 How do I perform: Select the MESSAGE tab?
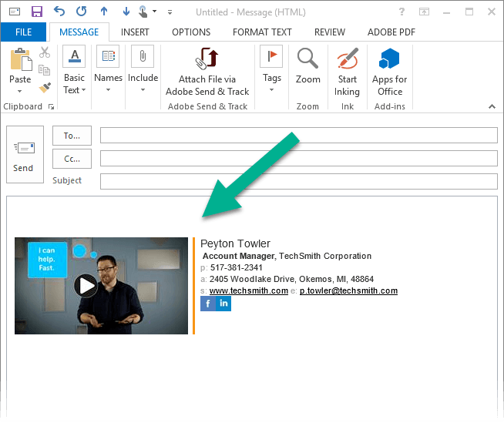[79, 32]
